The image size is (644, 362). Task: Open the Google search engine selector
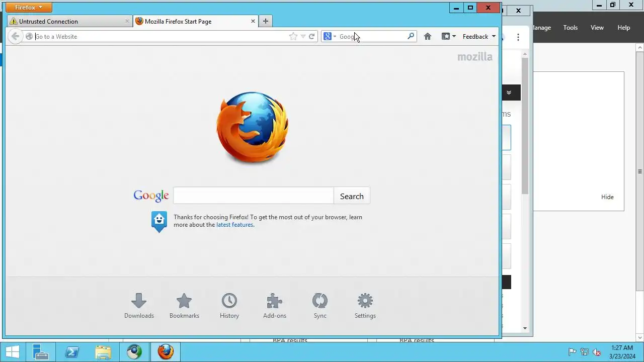(x=330, y=36)
